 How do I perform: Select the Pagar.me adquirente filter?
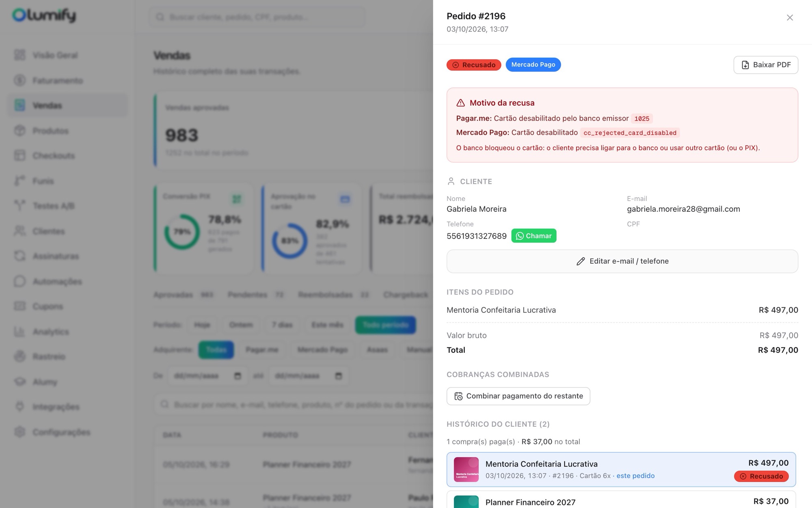[x=262, y=350]
